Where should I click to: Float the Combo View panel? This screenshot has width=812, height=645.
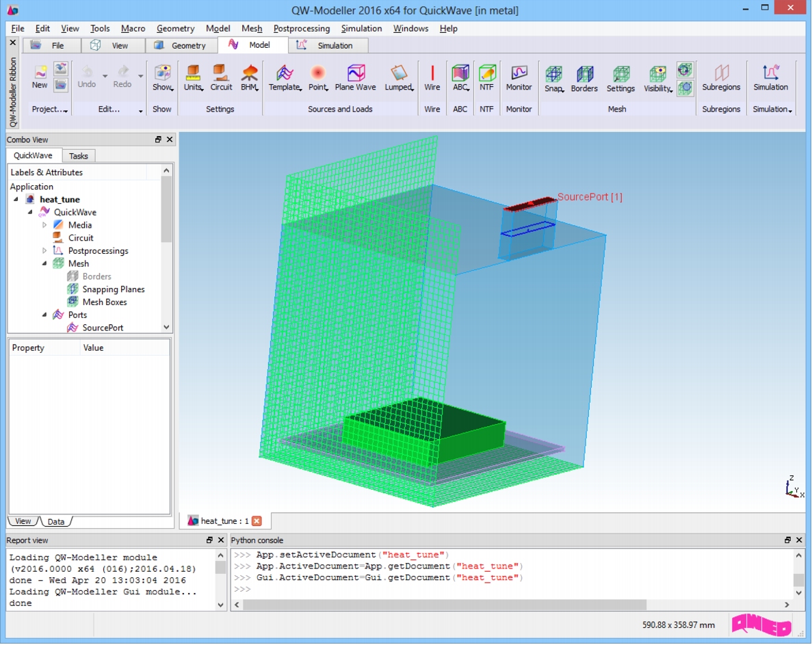158,140
